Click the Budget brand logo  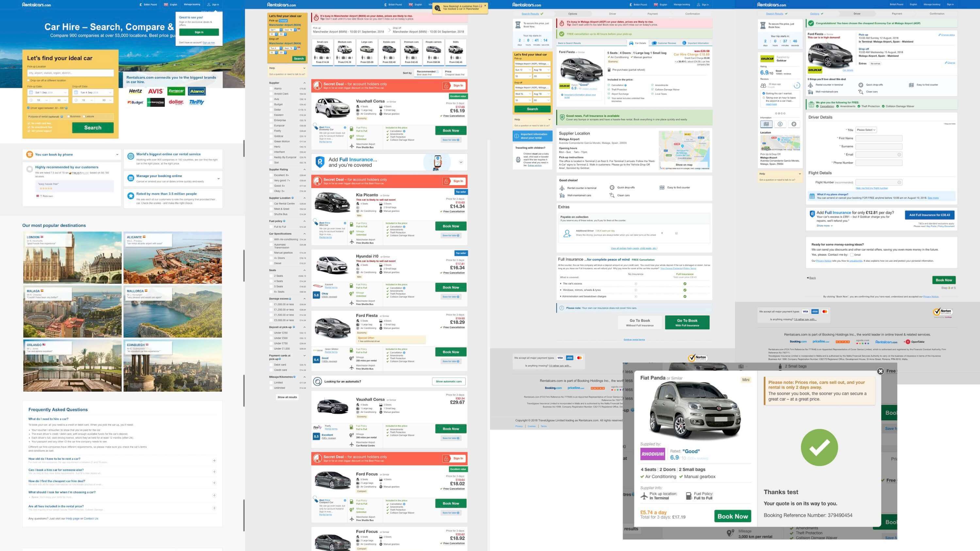click(136, 102)
